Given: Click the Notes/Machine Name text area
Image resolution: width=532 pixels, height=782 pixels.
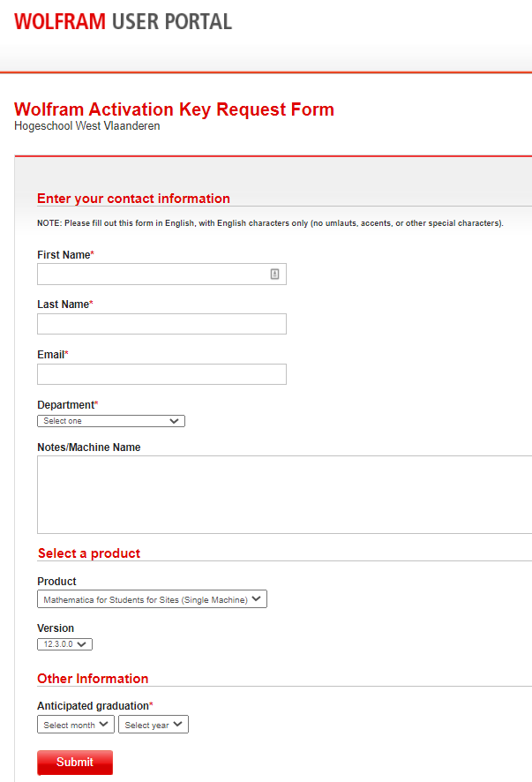Looking at the screenshot, I should [x=285, y=495].
